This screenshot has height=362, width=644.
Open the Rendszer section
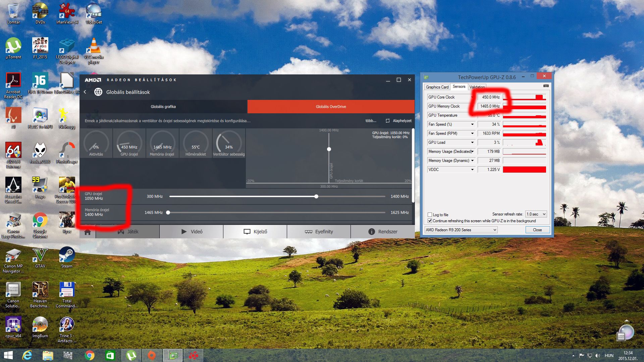pyautogui.click(x=383, y=232)
